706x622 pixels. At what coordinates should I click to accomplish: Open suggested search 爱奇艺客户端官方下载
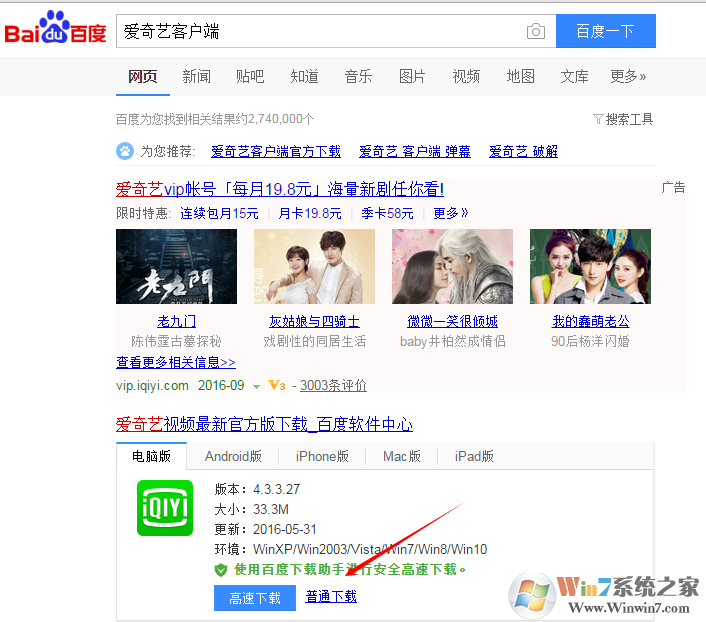point(276,151)
